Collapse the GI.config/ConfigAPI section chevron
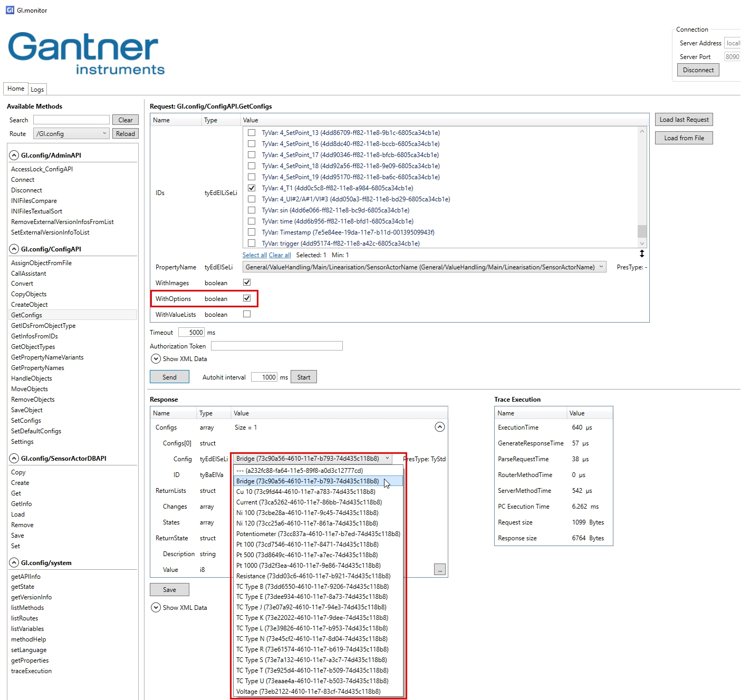750x700 pixels. (14, 249)
